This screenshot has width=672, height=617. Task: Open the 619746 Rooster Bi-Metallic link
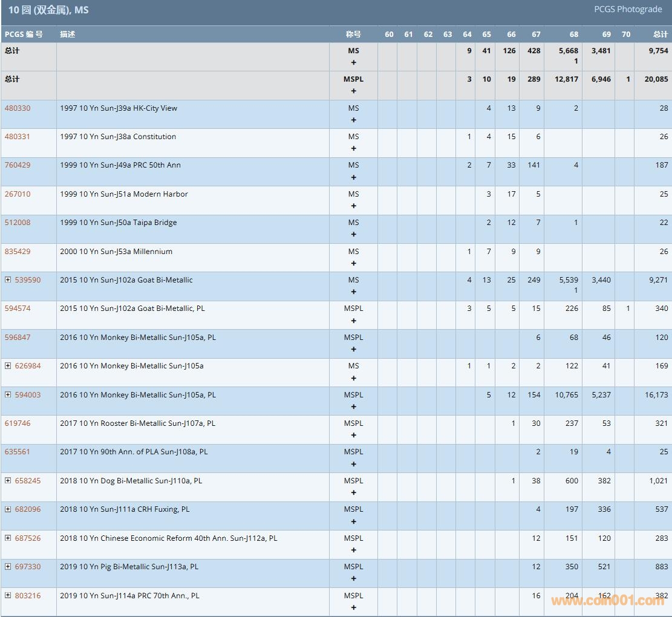coord(18,423)
